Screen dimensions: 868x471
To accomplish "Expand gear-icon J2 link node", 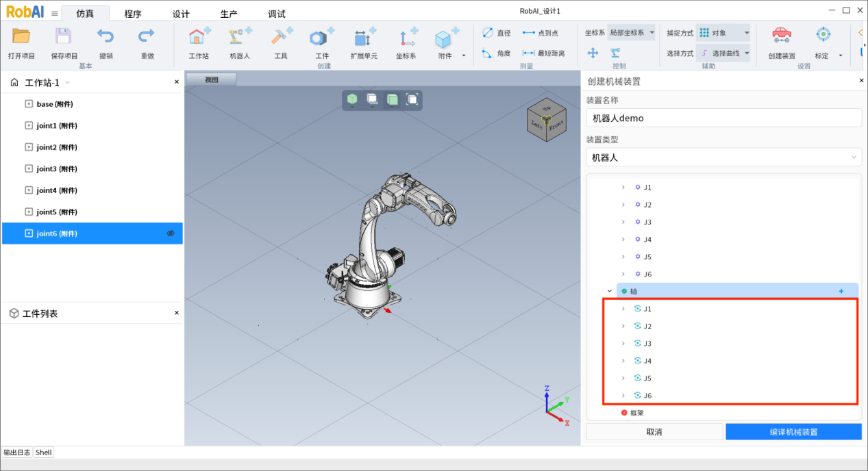I will tap(623, 205).
